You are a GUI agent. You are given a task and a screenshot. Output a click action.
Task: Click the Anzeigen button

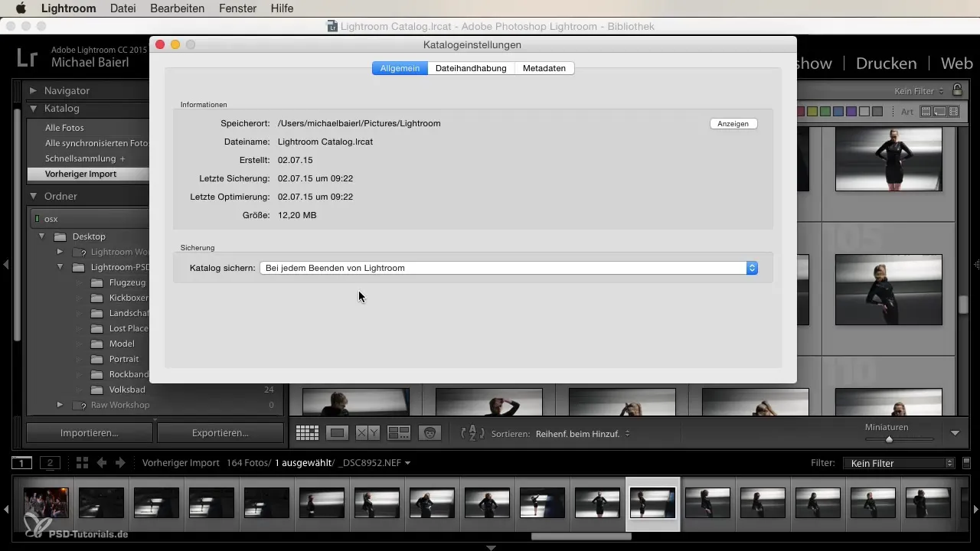click(733, 123)
